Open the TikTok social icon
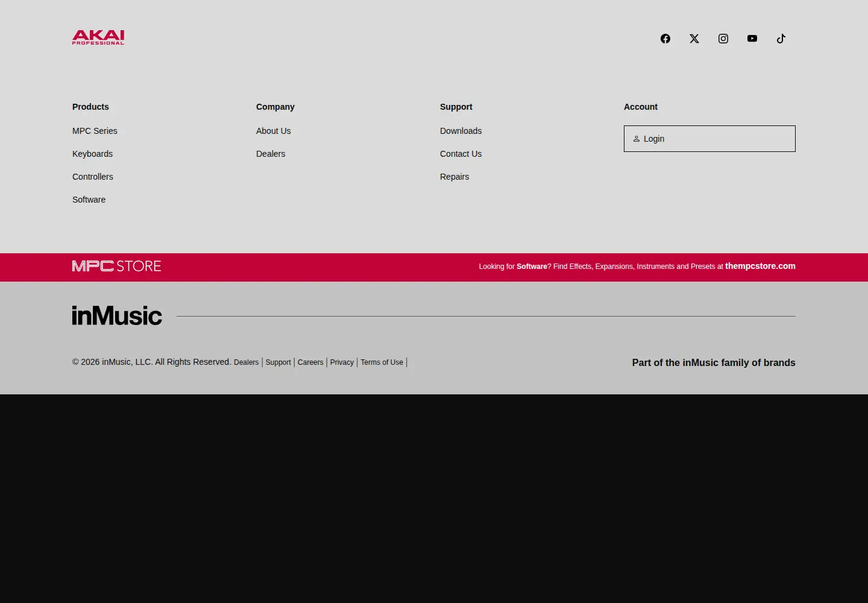 pyautogui.click(x=781, y=39)
